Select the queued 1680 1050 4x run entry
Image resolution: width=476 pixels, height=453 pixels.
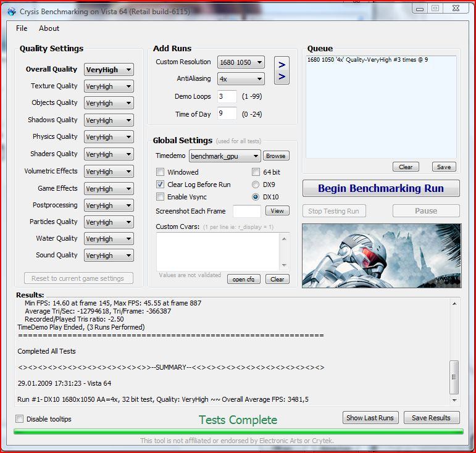[x=367, y=60]
